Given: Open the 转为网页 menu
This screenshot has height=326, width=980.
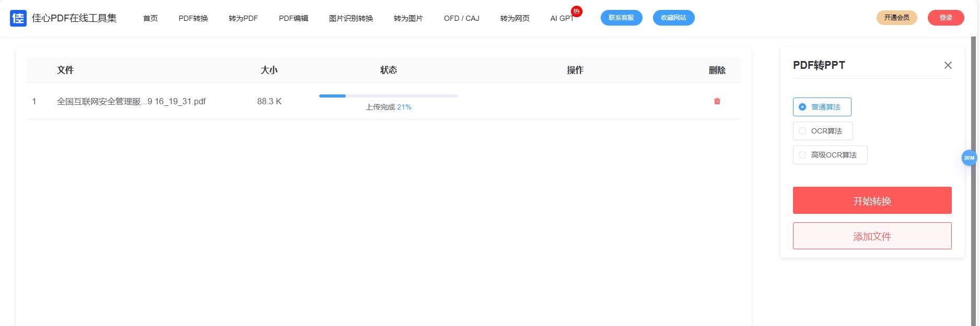Looking at the screenshot, I should (515, 18).
